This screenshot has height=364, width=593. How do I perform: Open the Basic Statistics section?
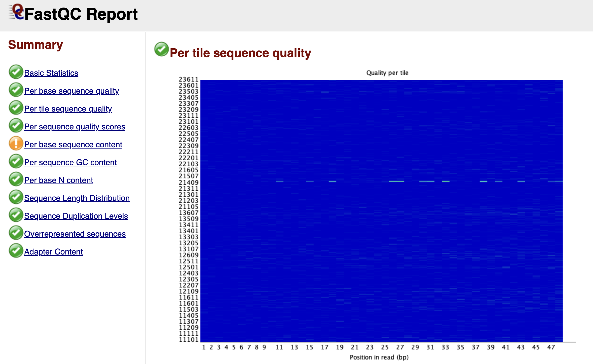[x=51, y=73]
